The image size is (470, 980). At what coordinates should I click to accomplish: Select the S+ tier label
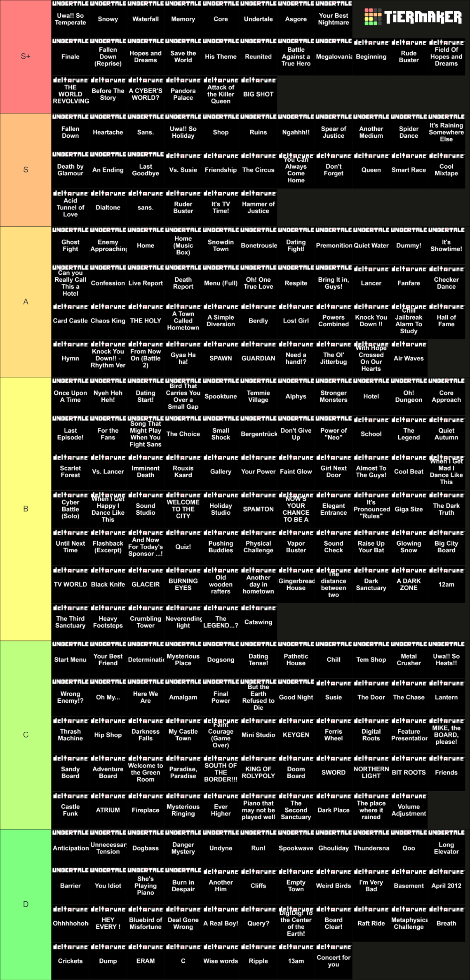(26, 57)
